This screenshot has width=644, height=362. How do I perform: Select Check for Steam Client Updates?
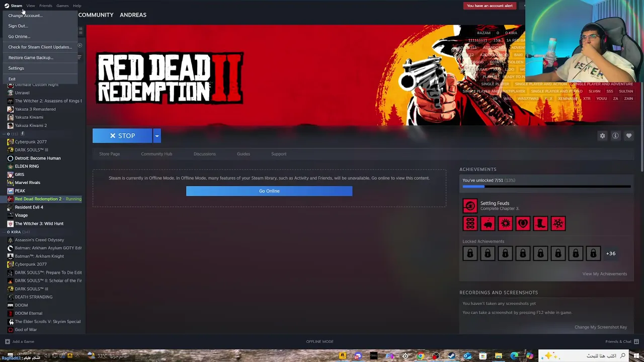coord(40,47)
